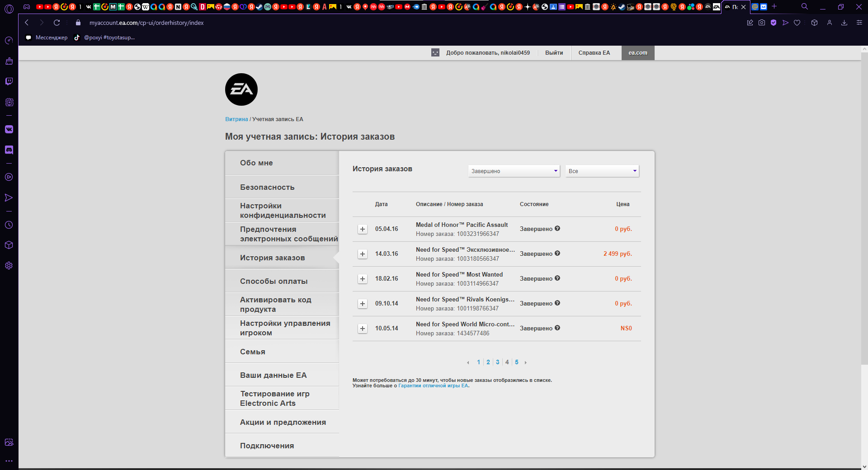Click the EA logo
Image resolution: width=868 pixels, height=470 pixels.
tap(241, 89)
